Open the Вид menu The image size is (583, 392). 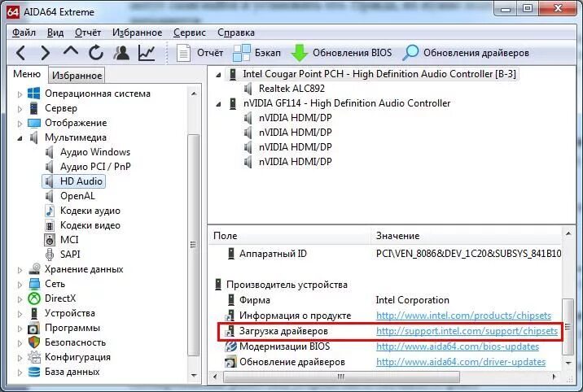[55, 33]
